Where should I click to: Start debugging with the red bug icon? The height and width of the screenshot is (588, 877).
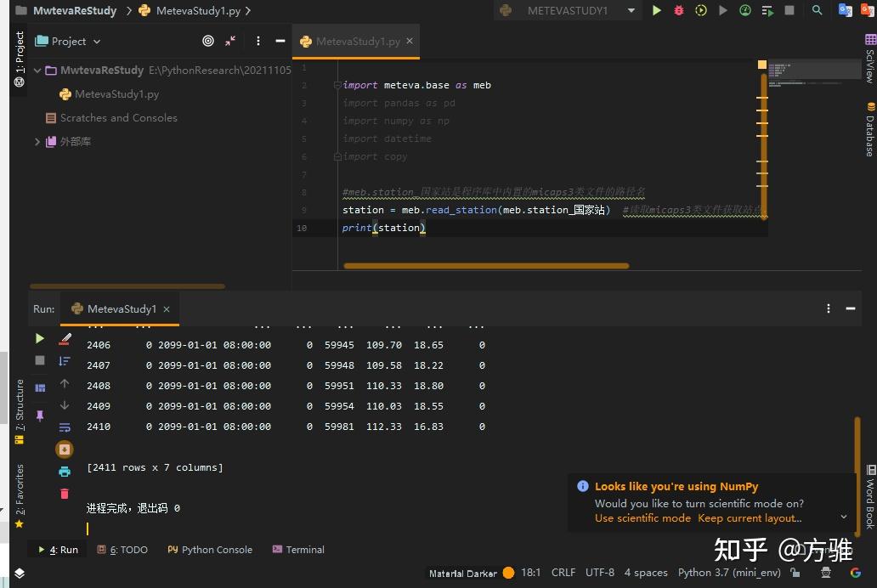[x=678, y=10]
